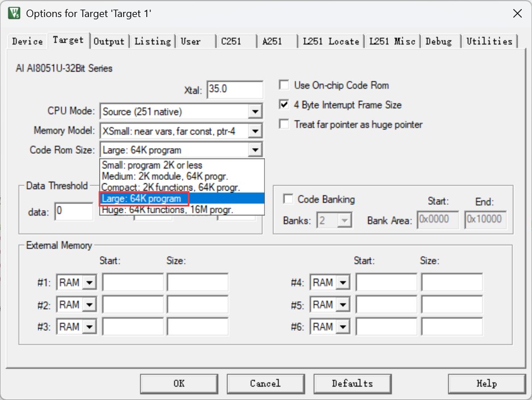Viewport: 532px width, 400px height.
Task: Open Help for target options
Action: 487,384
